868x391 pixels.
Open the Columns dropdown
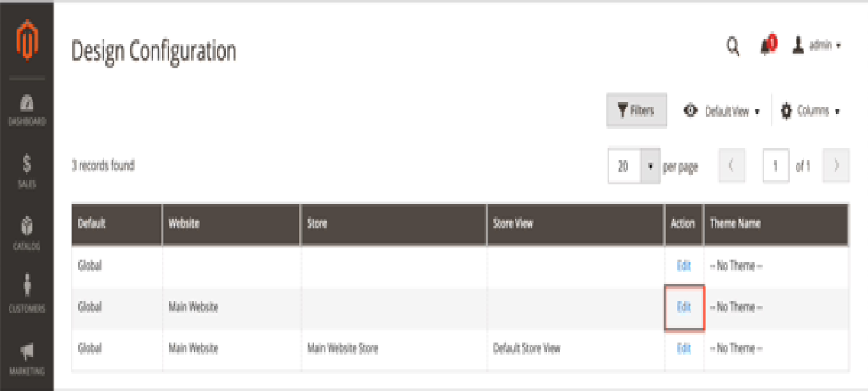point(811,111)
